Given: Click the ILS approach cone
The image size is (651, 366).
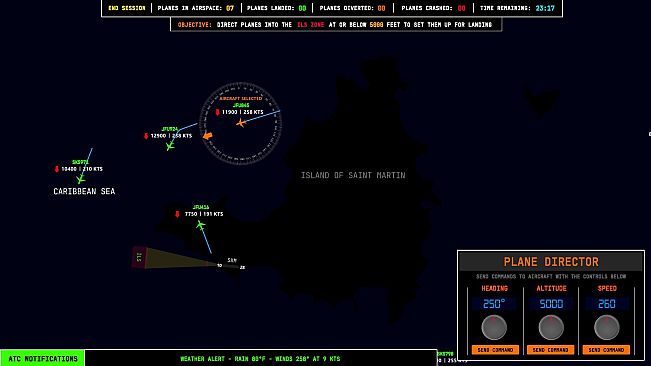Looking at the screenshot, I should [x=179, y=258].
